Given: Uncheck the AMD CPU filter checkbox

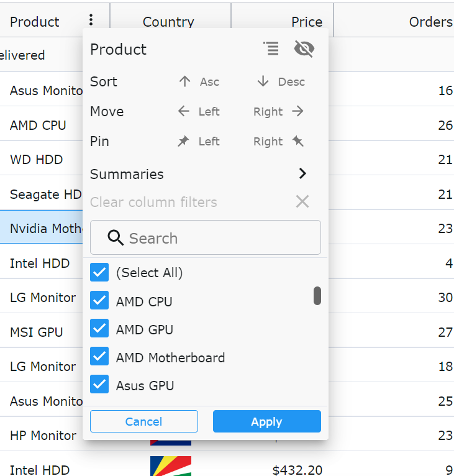Looking at the screenshot, I should [99, 300].
